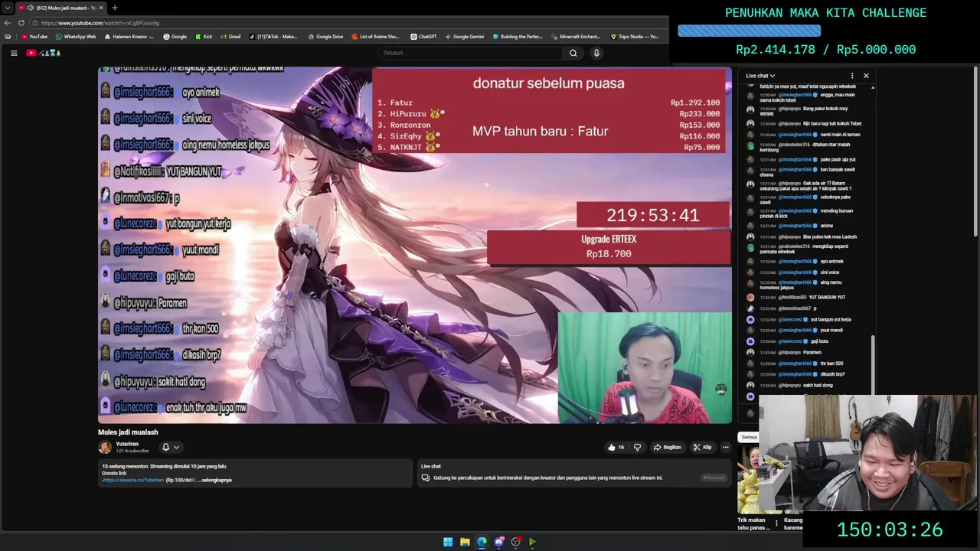Click the search magnifier button
The width and height of the screenshot is (980, 551).
(573, 53)
